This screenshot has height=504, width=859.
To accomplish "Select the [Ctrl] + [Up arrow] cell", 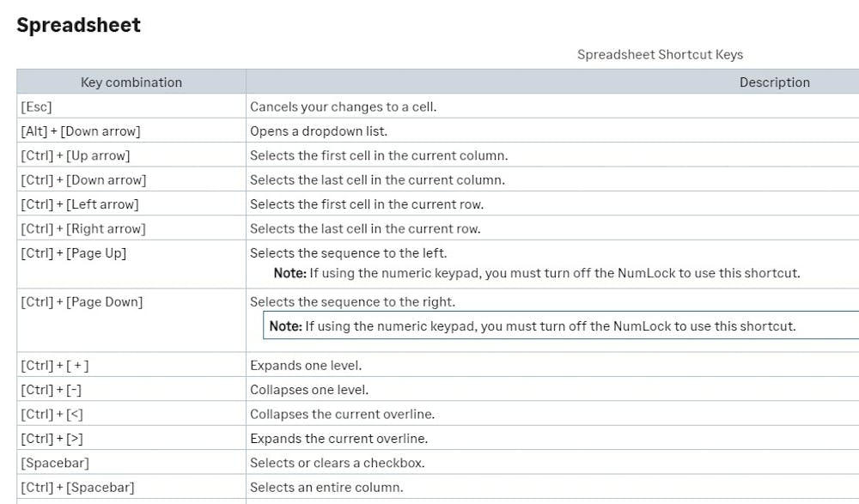I will click(x=76, y=155).
